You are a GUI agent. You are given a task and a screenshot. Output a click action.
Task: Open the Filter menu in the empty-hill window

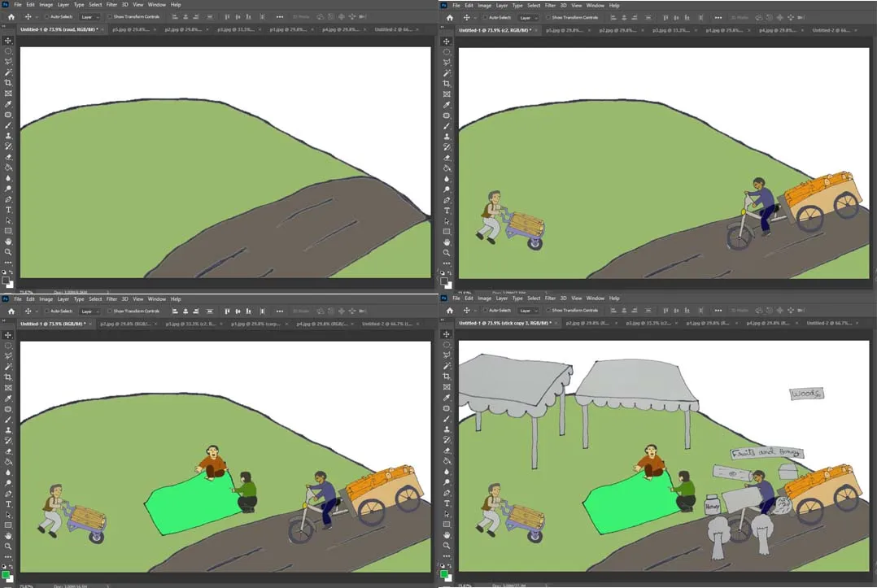click(x=112, y=4)
